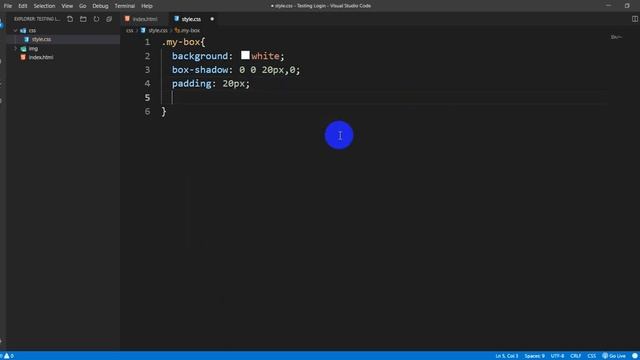The width and height of the screenshot is (640, 360).
Task: Click the css breadcrumb segment
Action: pyautogui.click(x=129, y=31)
